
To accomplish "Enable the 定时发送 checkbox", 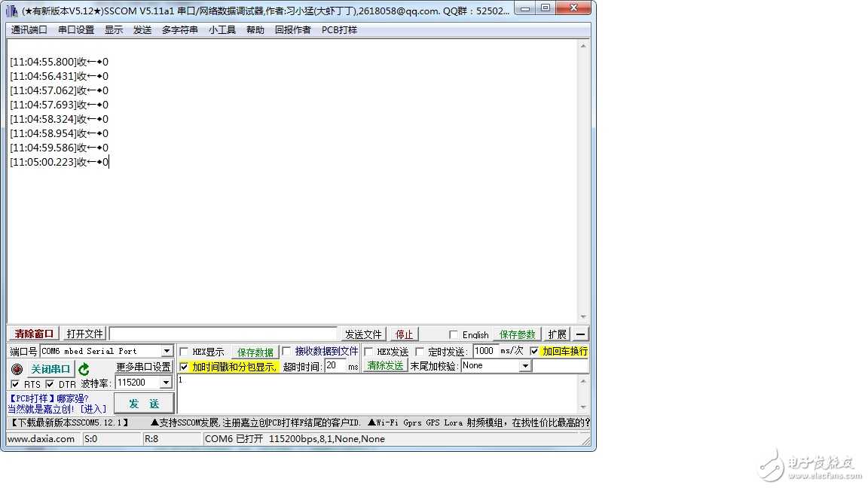I will pyautogui.click(x=420, y=352).
